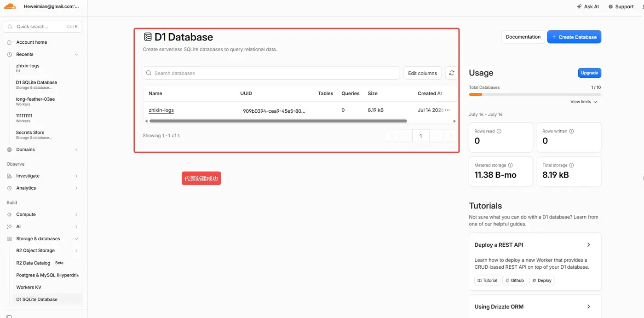The width and height of the screenshot is (644, 318).
Task: Show info for Metered storage
Action: [511, 165]
